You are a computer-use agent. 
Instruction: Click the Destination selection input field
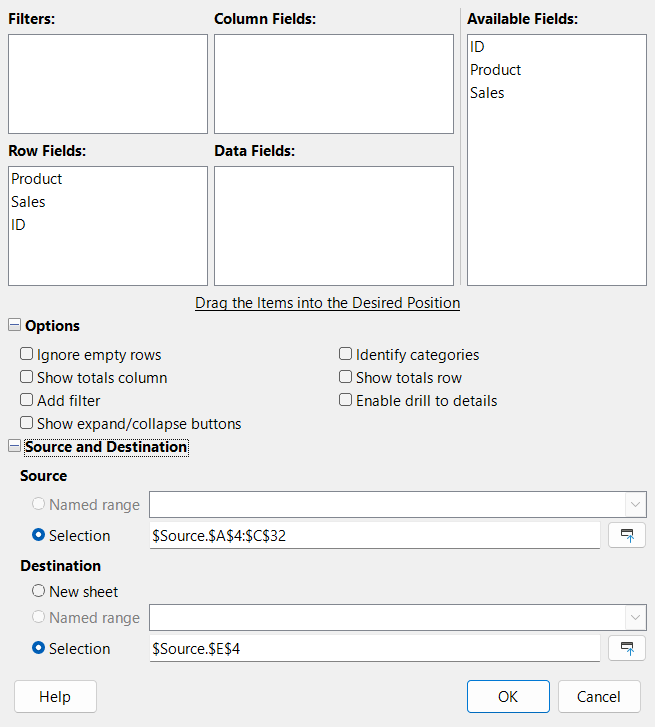(x=374, y=648)
